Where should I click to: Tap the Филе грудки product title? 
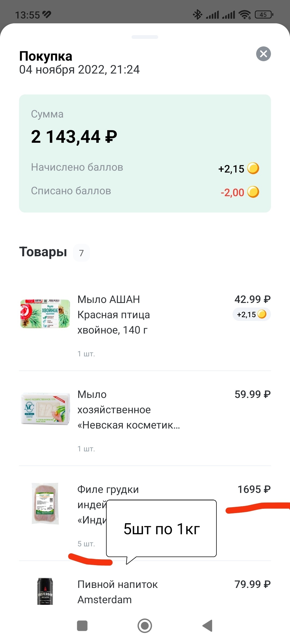click(108, 489)
